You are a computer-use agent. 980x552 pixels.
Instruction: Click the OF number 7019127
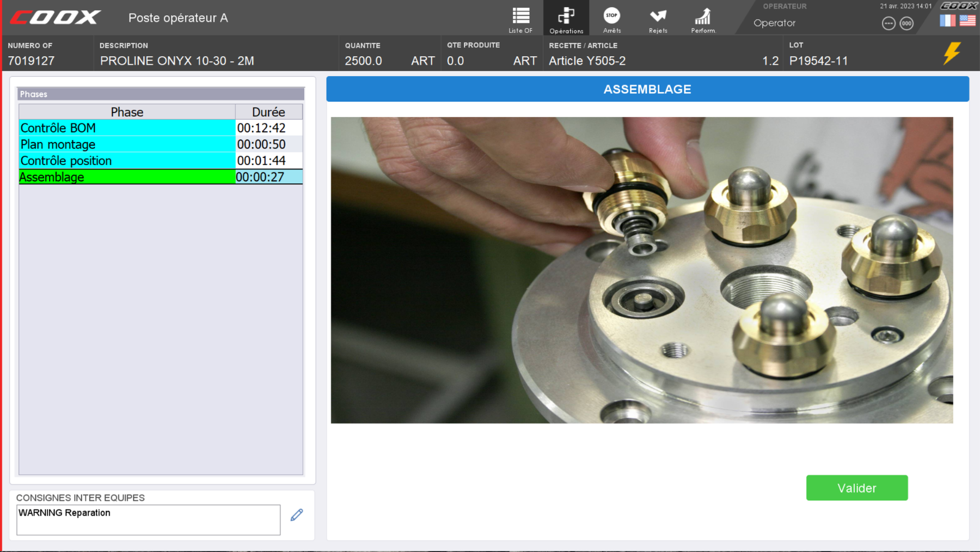tap(31, 60)
